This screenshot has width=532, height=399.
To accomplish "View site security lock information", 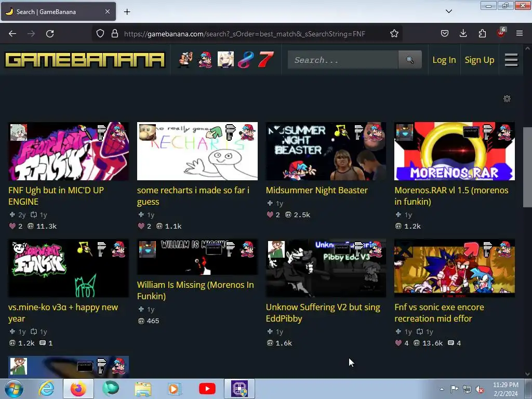I will (115, 34).
